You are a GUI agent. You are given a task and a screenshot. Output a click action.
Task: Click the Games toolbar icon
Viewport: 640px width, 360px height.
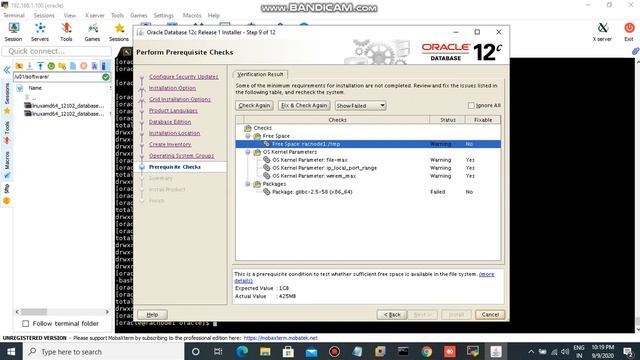tap(92, 32)
